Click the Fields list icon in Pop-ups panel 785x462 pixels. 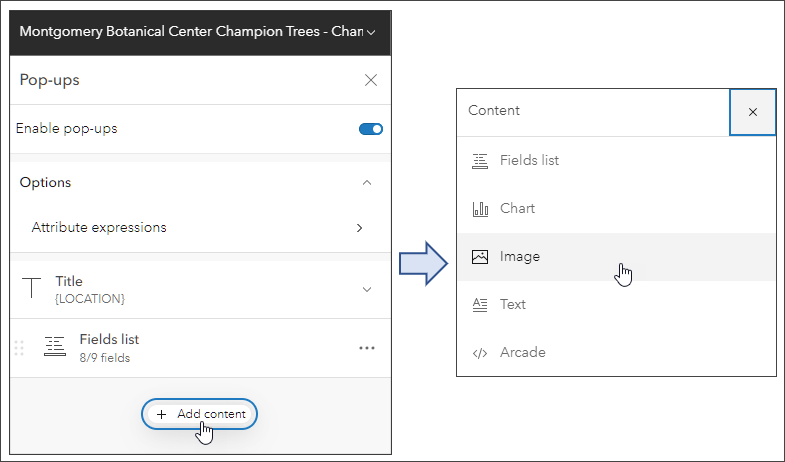pyautogui.click(x=55, y=347)
